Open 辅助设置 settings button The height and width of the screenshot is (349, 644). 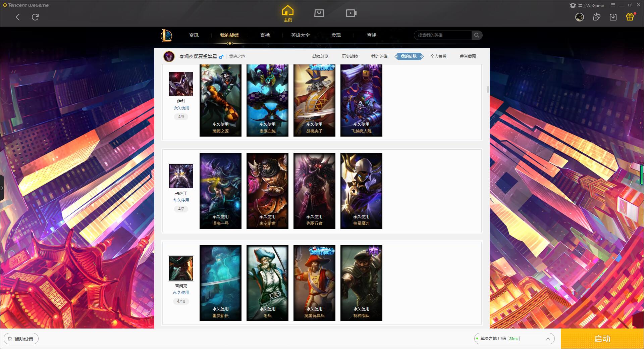[x=21, y=339]
